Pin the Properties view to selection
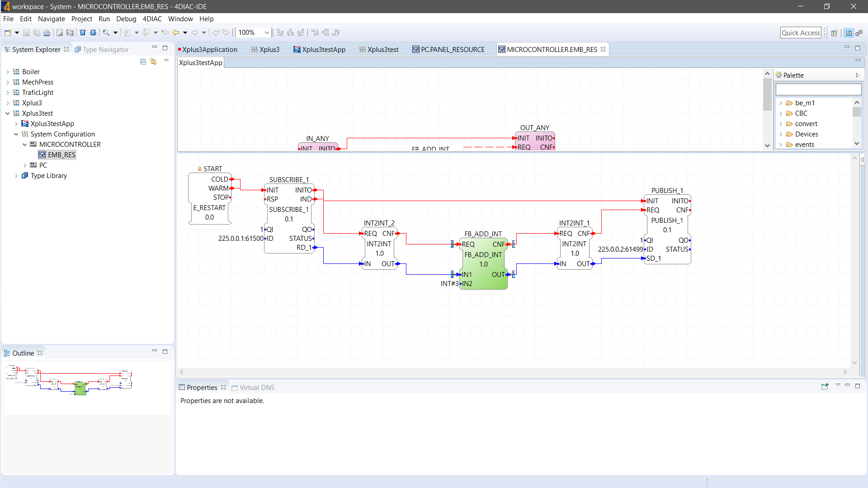The height and width of the screenshot is (488, 868). coord(825,386)
